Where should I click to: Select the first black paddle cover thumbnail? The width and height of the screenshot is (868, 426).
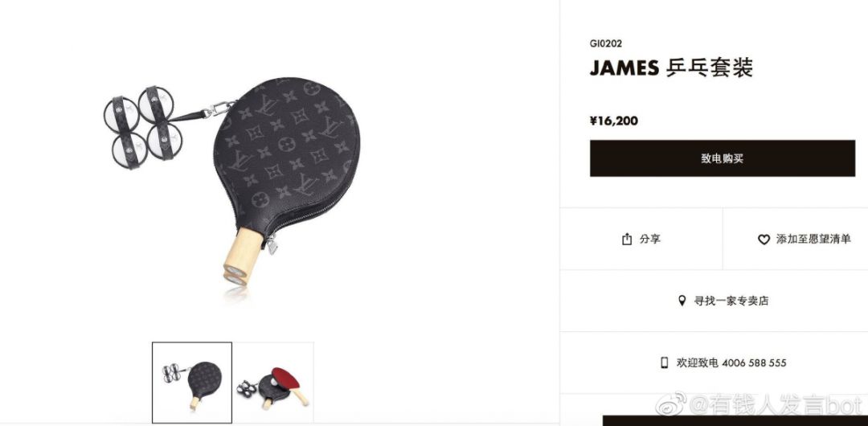(192, 383)
